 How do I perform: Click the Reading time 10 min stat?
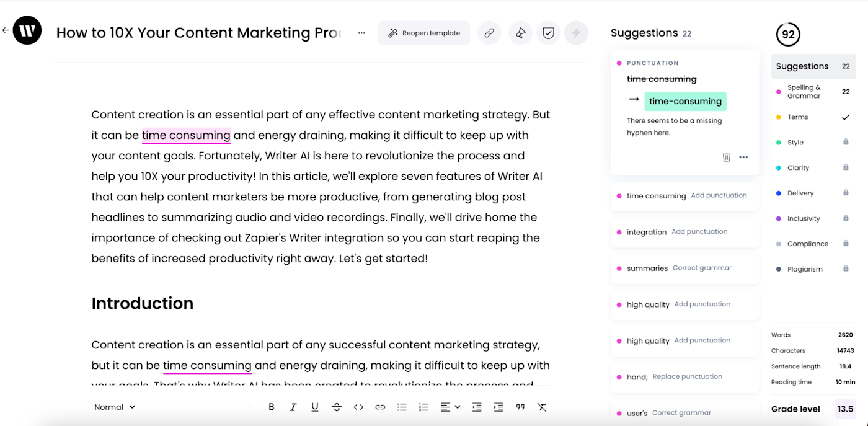[813, 382]
